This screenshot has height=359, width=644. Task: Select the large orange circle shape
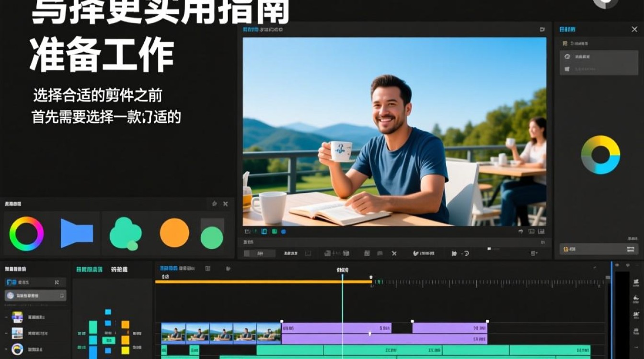174,233
